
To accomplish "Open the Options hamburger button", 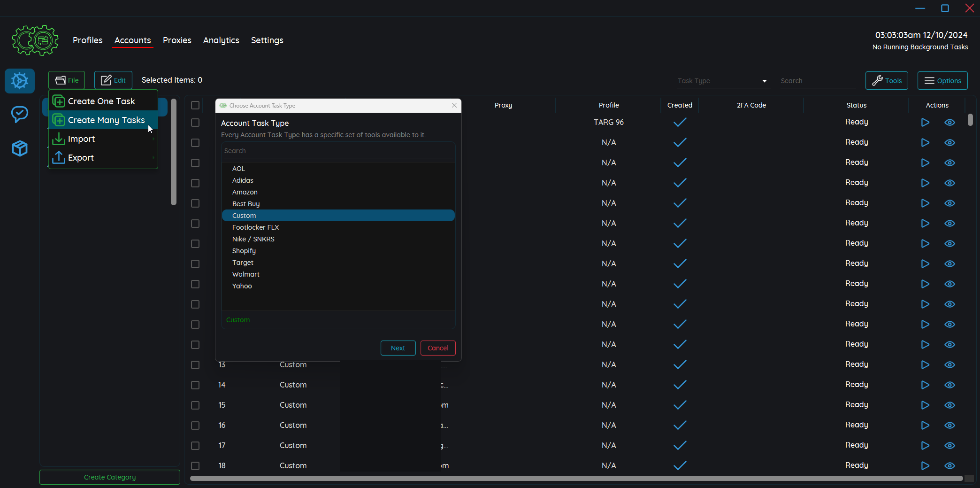I will coord(942,81).
